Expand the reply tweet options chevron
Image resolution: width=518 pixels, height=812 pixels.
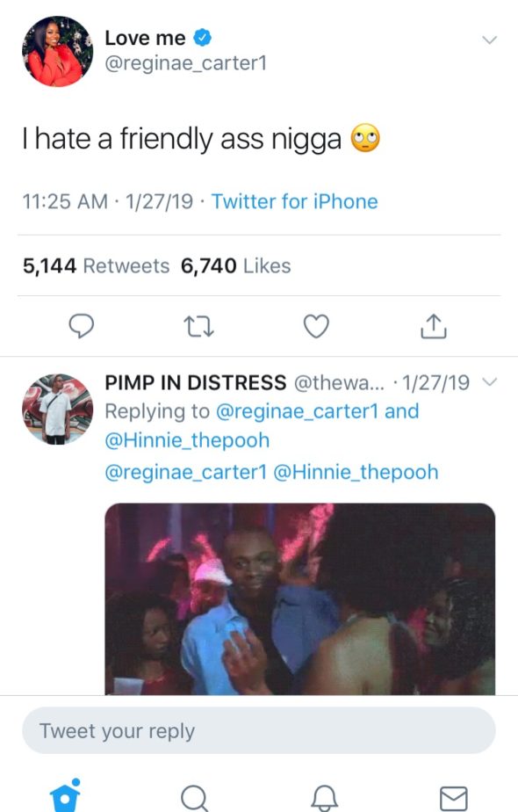(x=489, y=382)
